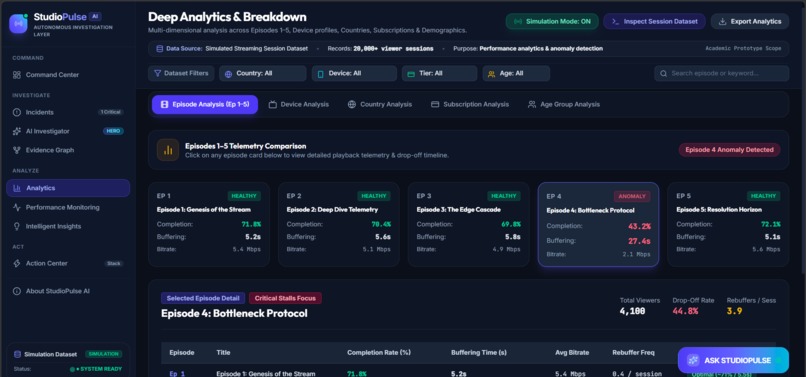The height and width of the screenshot is (377, 806).
Task: Open the Tier: All filter dropdown
Action: [x=439, y=74]
